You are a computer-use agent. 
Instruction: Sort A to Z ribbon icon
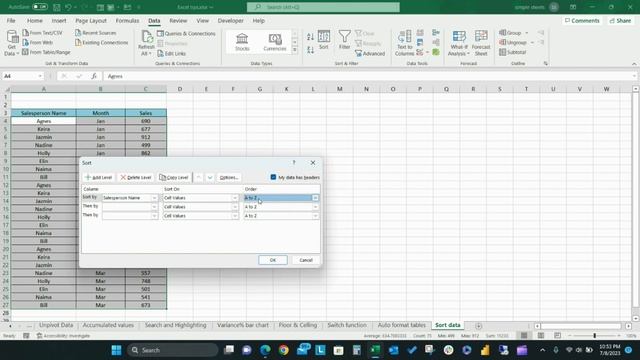point(310,37)
